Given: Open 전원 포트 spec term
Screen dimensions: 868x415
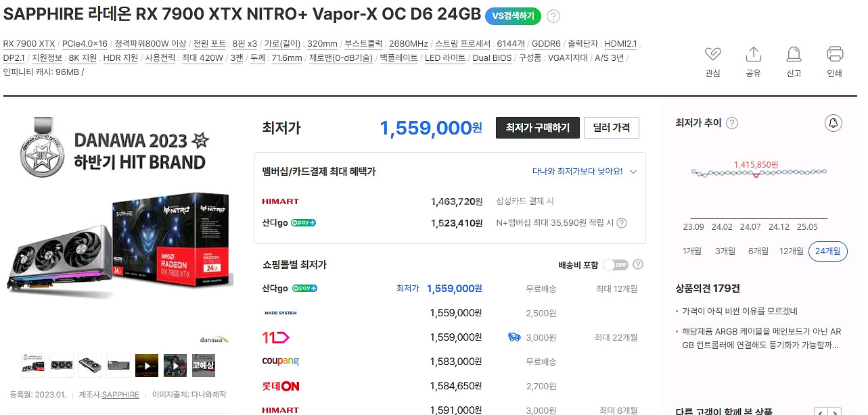Looking at the screenshot, I should 209,43.
